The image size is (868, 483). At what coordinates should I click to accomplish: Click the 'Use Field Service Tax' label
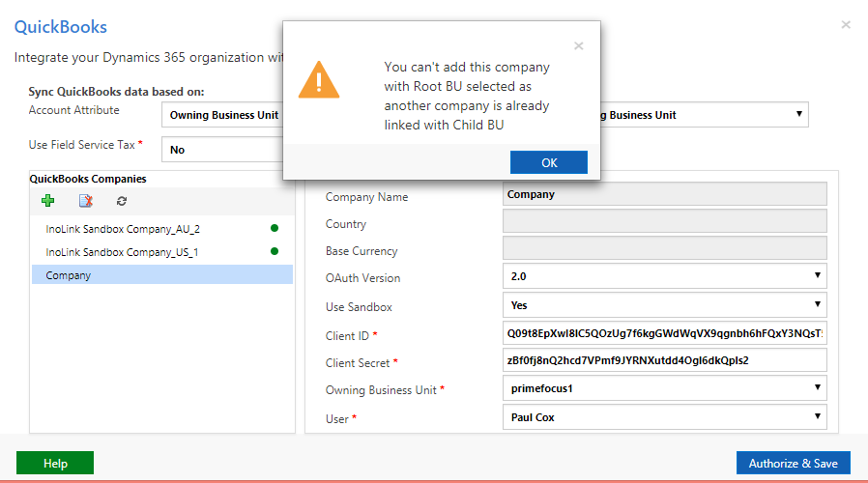(x=82, y=145)
